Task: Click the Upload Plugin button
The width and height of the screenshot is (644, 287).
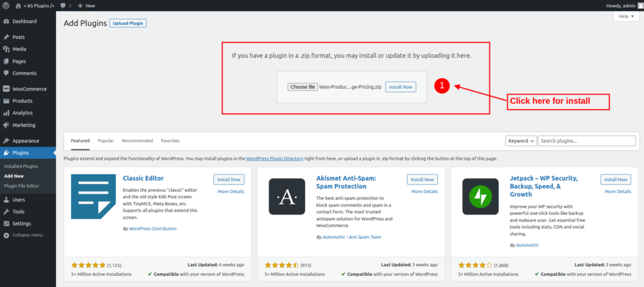Action: pyautogui.click(x=128, y=23)
